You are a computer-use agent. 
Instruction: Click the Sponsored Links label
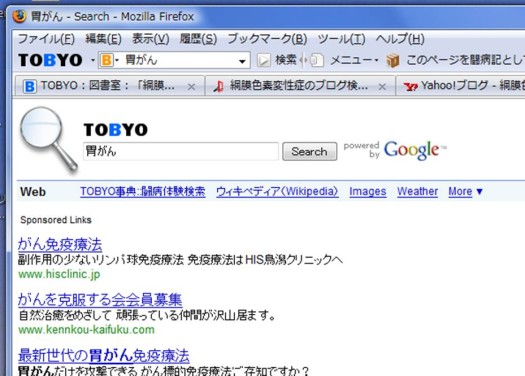point(56,220)
